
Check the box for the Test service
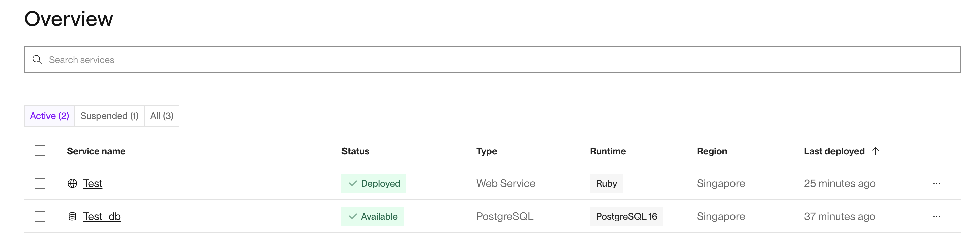(x=40, y=183)
